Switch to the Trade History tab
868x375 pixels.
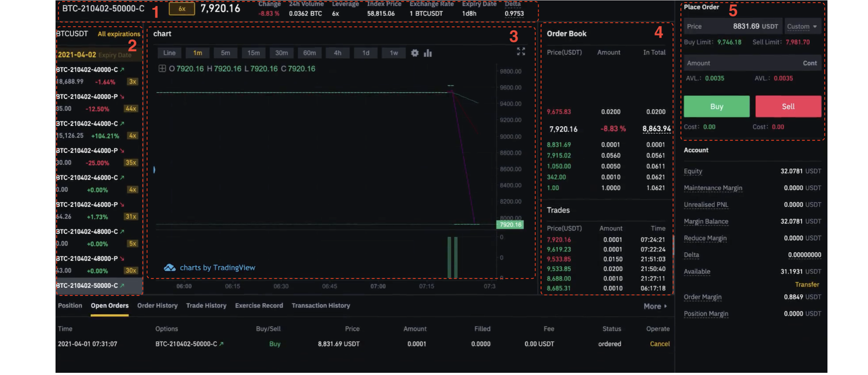pyautogui.click(x=206, y=306)
